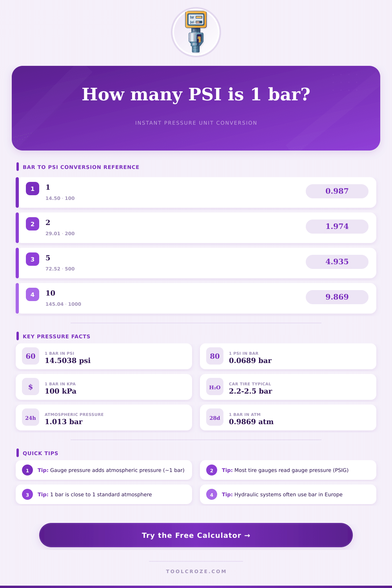Viewport: 392px width, 588px height.
Task: Click the 24h icon beside atmospheric pressure
Action: [x=31, y=417]
